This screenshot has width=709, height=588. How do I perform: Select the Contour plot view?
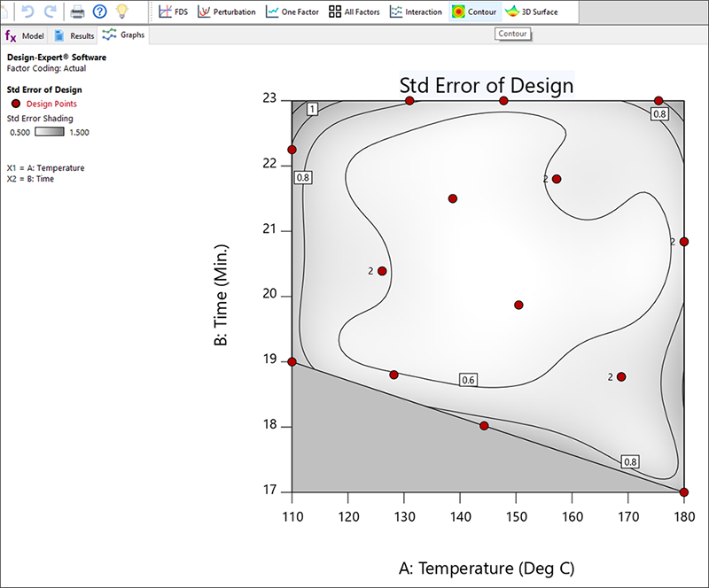point(474,12)
